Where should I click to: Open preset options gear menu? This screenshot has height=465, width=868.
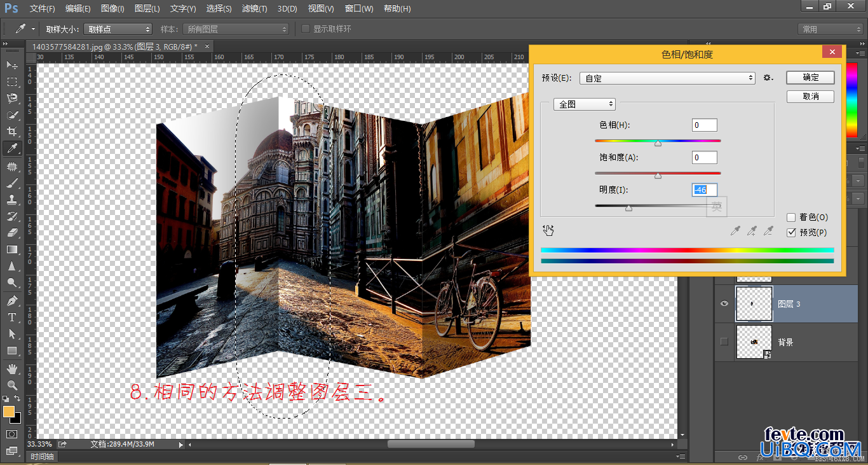click(768, 78)
